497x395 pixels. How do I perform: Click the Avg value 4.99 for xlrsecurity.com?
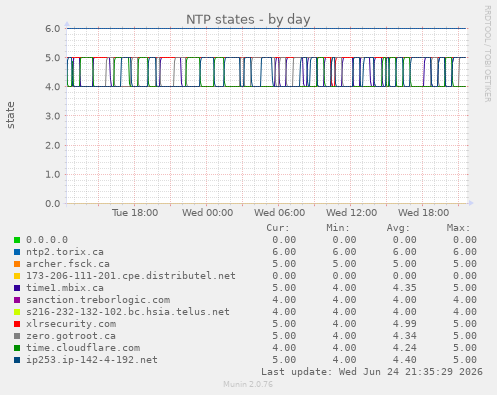[404, 324]
